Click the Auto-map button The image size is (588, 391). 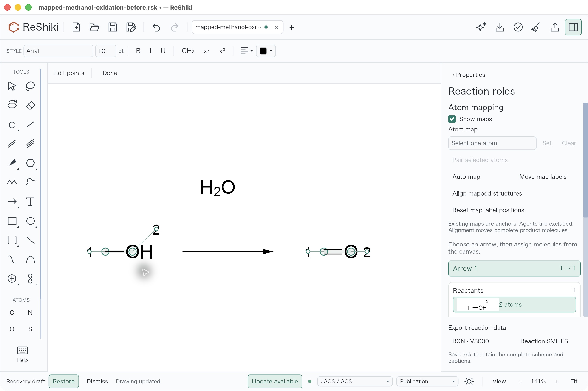coord(466,176)
